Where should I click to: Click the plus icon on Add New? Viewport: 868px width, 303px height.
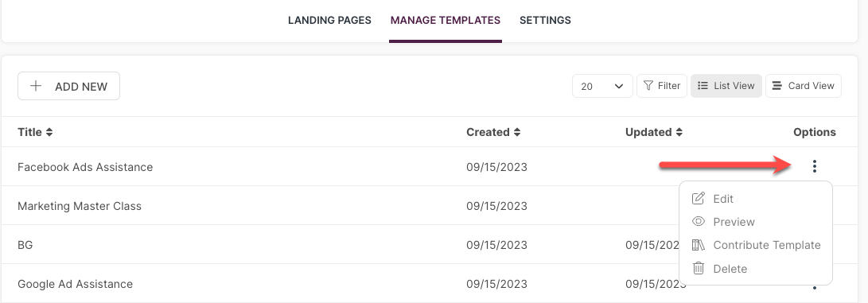[36, 86]
